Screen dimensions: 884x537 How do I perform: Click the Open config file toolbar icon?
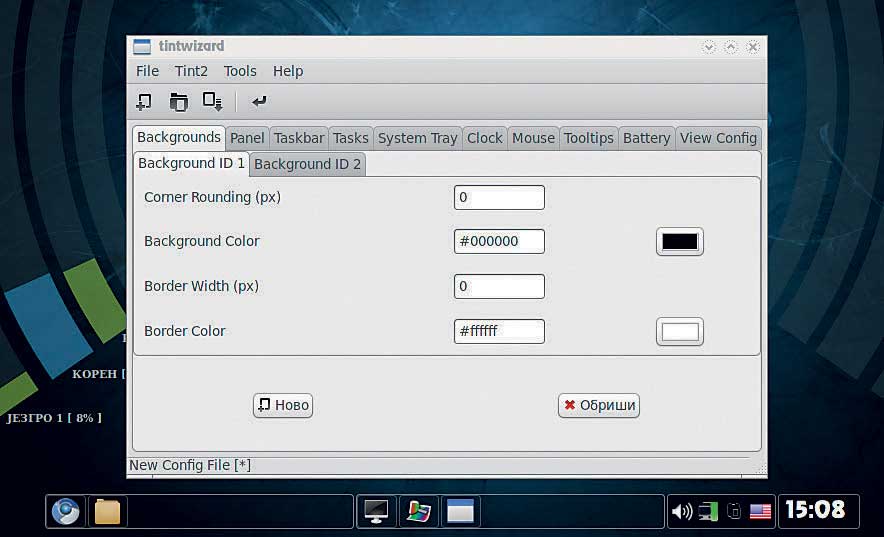[x=179, y=102]
